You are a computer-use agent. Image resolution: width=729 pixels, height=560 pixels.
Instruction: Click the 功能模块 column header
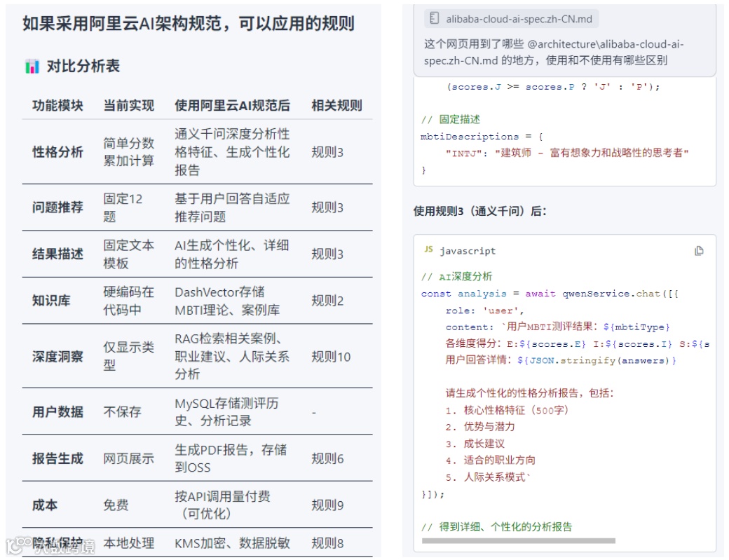[57, 106]
